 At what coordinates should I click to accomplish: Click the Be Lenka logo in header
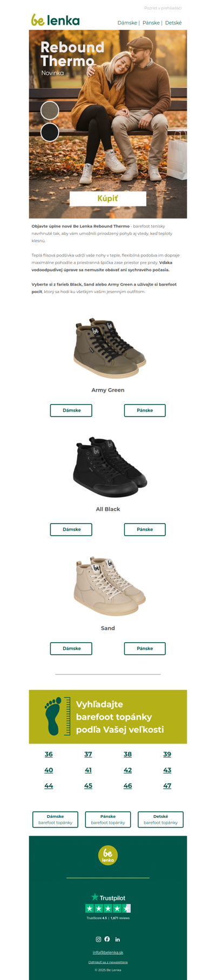(55, 20)
